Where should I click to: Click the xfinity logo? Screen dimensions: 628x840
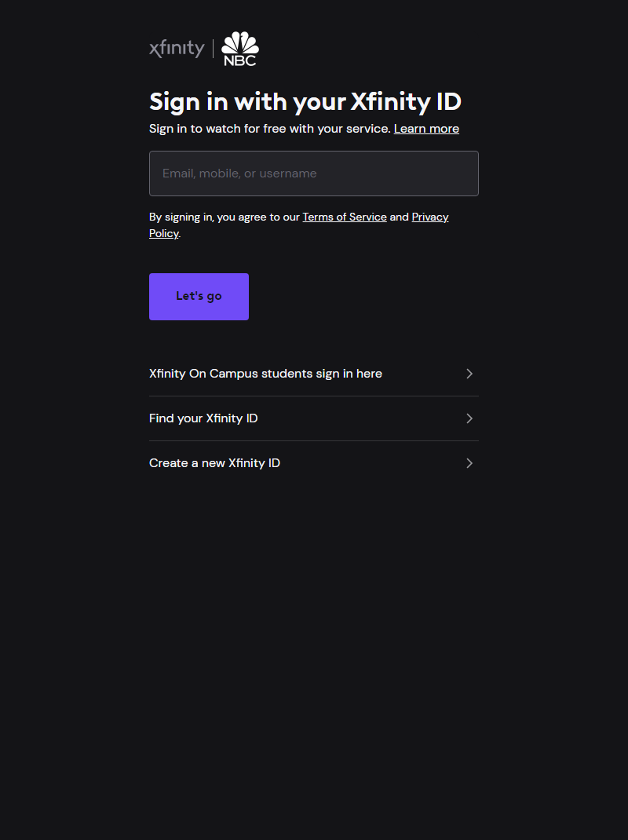[176, 48]
